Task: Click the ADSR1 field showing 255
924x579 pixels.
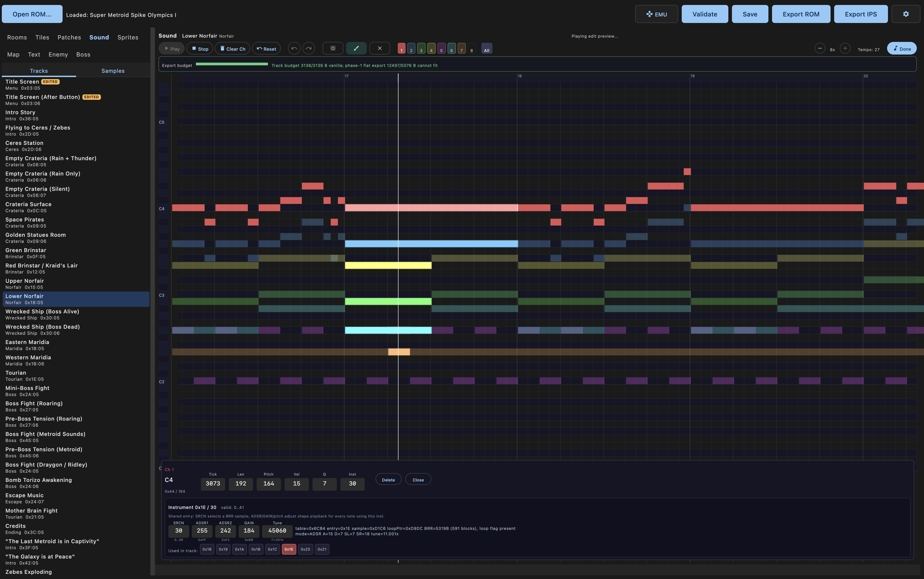Action: coord(202,531)
